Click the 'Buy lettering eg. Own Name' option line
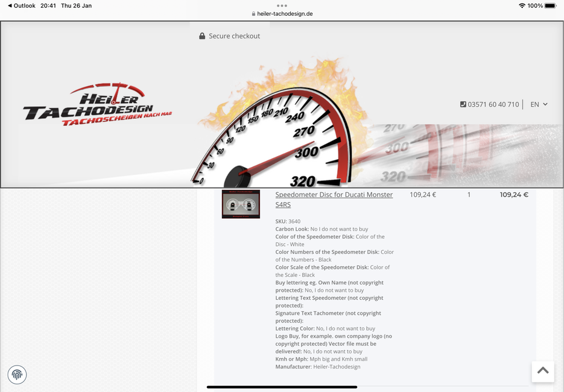The image size is (564, 392). click(x=329, y=286)
